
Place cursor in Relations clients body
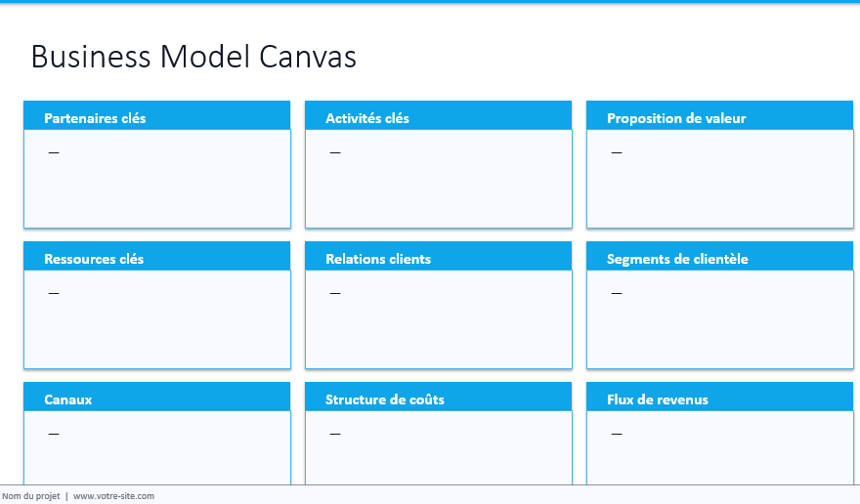pyautogui.click(x=439, y=319)
